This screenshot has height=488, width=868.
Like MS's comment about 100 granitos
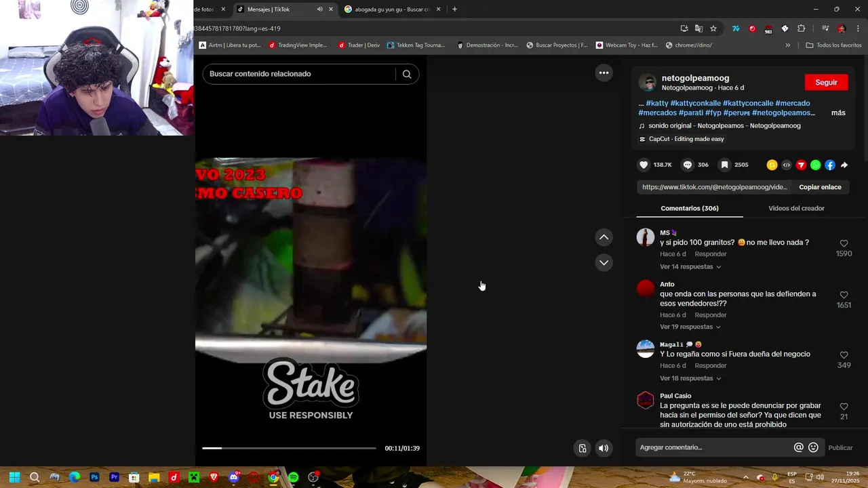pyautogui.click(x=844, y=243)
